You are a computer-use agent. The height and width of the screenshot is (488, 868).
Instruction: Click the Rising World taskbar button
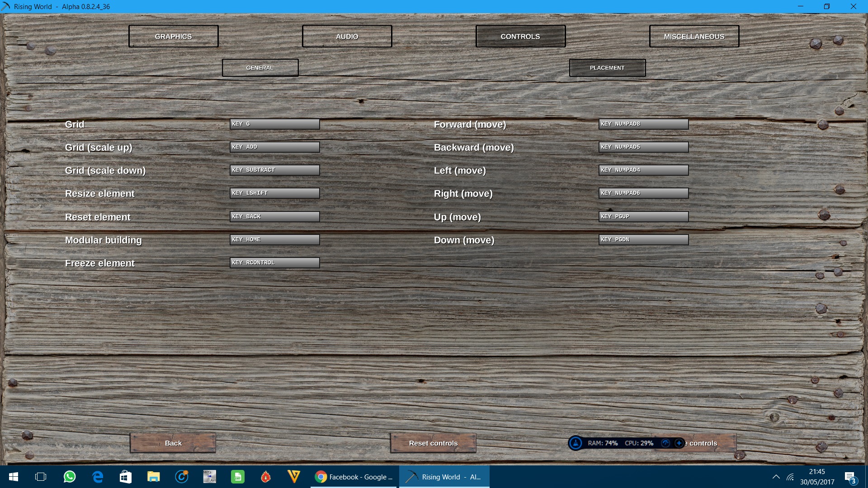[x=444, y=477]
